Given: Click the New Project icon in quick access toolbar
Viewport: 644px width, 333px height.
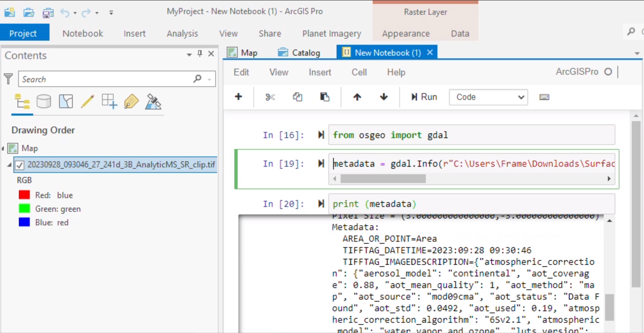Looking at the screenshot, I should (x=9, y=12).
